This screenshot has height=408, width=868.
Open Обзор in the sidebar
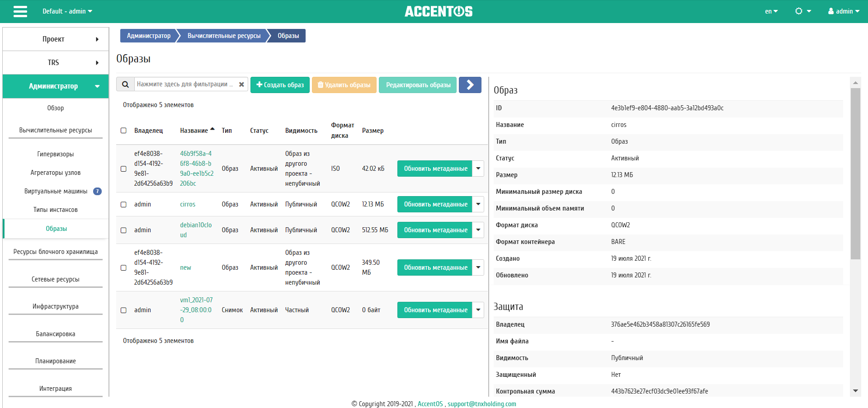(56, 108)
